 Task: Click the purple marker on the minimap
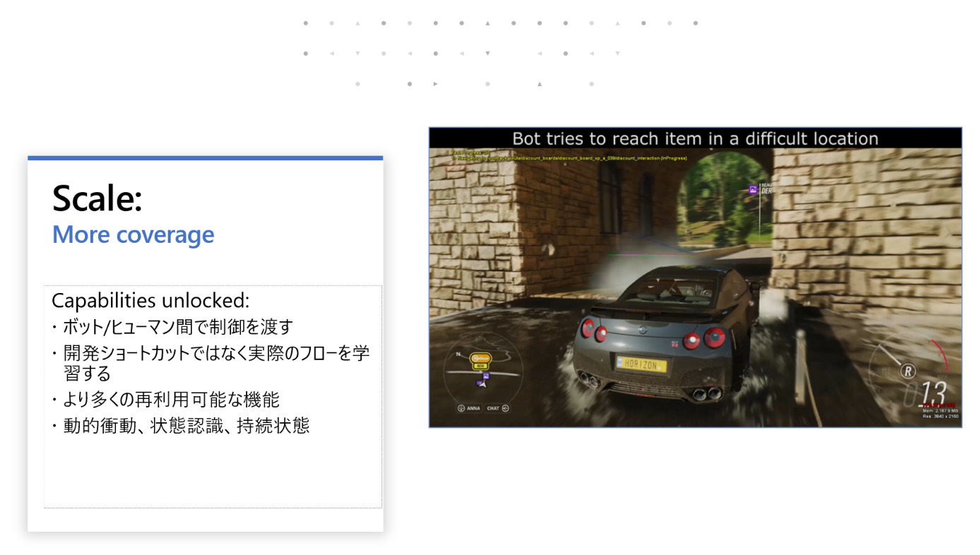(x=486, y=376)
